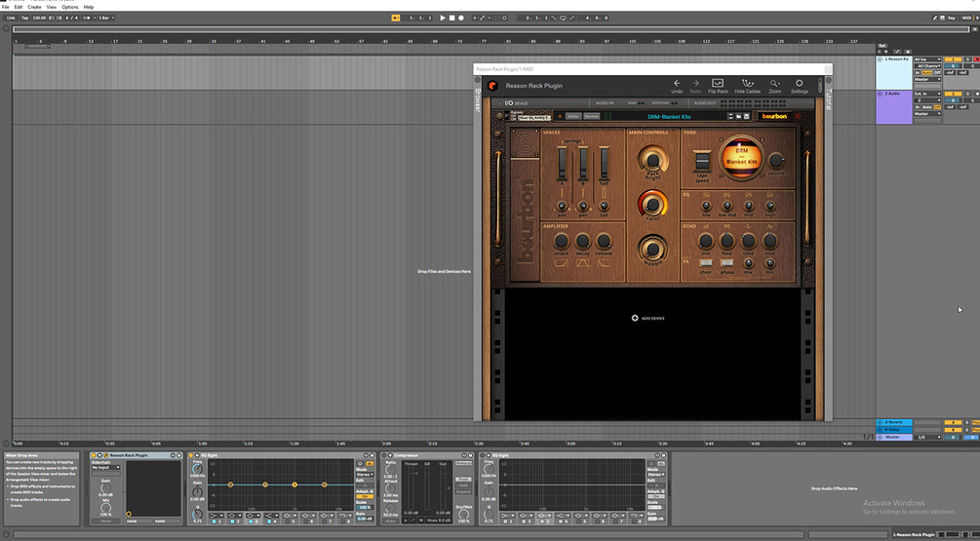Toggle the choir FX button
Screen dimensions: 980x541
[x=706, y=263]
